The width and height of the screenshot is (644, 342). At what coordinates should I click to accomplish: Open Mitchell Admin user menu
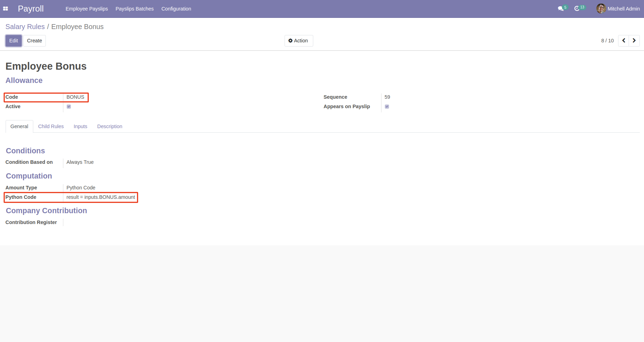coord(618,9)
